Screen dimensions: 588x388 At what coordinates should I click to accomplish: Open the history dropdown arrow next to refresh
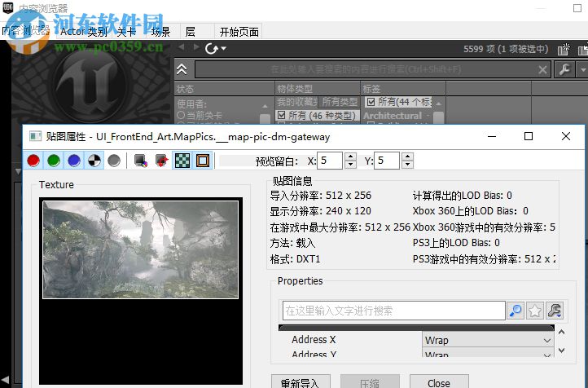tap(224, 48)
